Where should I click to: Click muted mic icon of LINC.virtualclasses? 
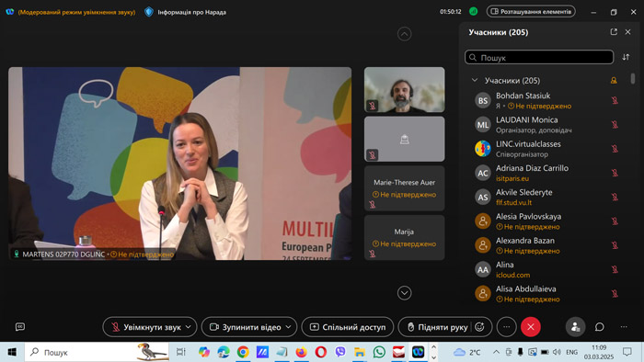click(615, 149)
